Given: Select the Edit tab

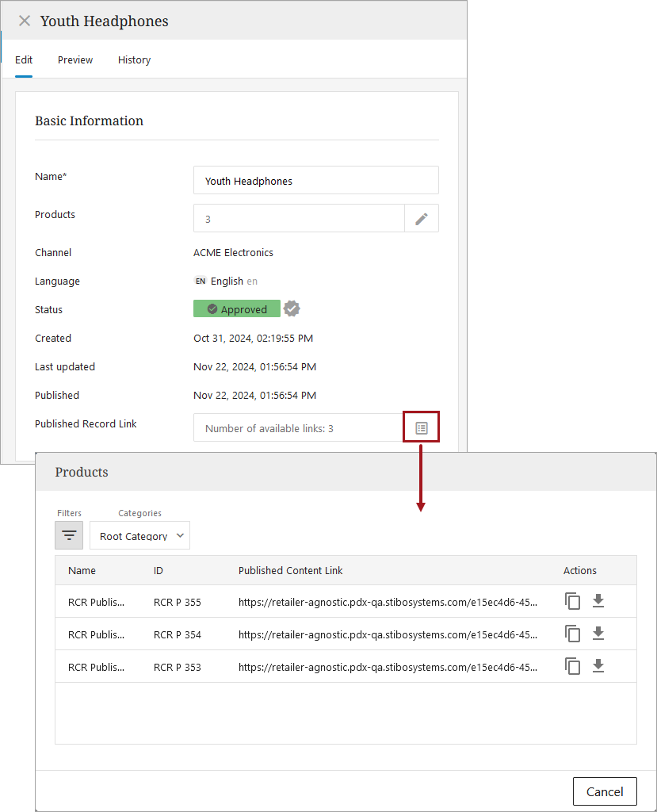Looking at the screenshot, I should 24,60.
